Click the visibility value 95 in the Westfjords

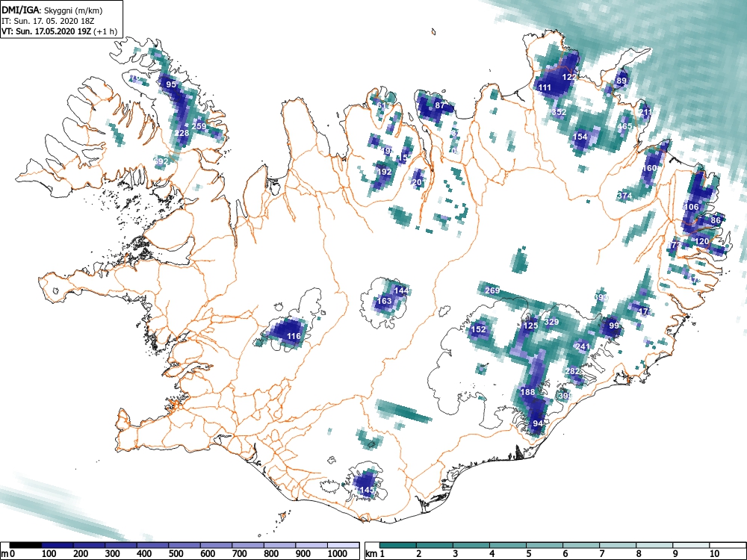(x=171, y=84)
